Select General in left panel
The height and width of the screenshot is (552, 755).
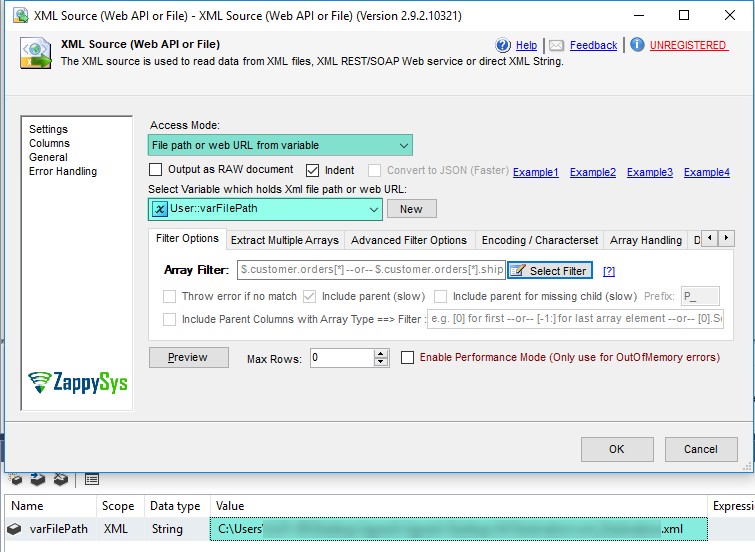(x=48, y=157)
